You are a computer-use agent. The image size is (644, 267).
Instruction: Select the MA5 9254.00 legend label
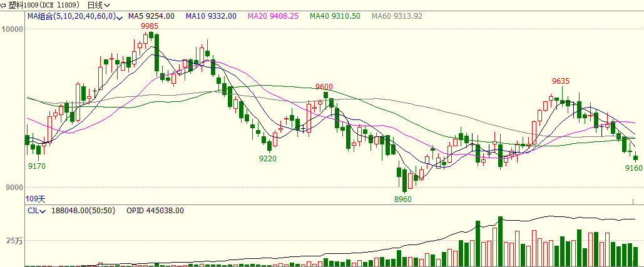(151, 16)
